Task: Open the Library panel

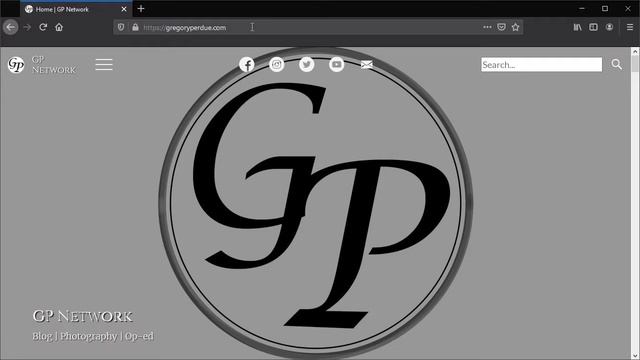Action: coord(578,27)
